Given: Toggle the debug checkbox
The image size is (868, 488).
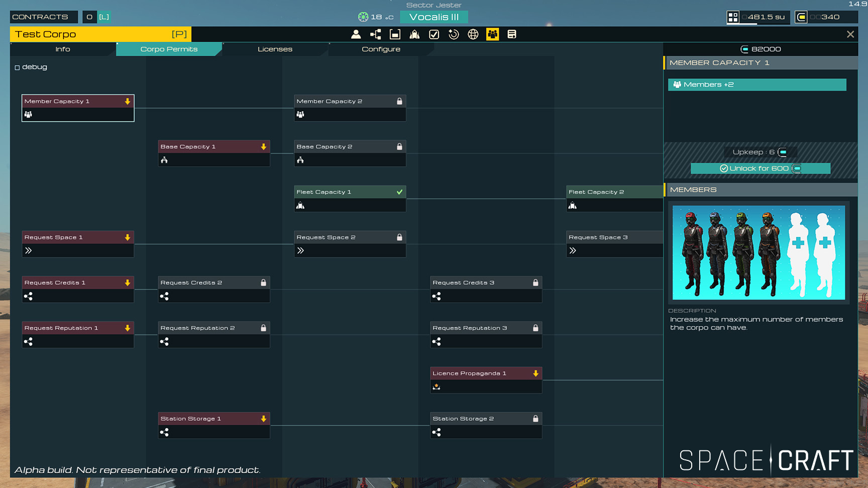Looking at the screenshot, I should (17, 67).
